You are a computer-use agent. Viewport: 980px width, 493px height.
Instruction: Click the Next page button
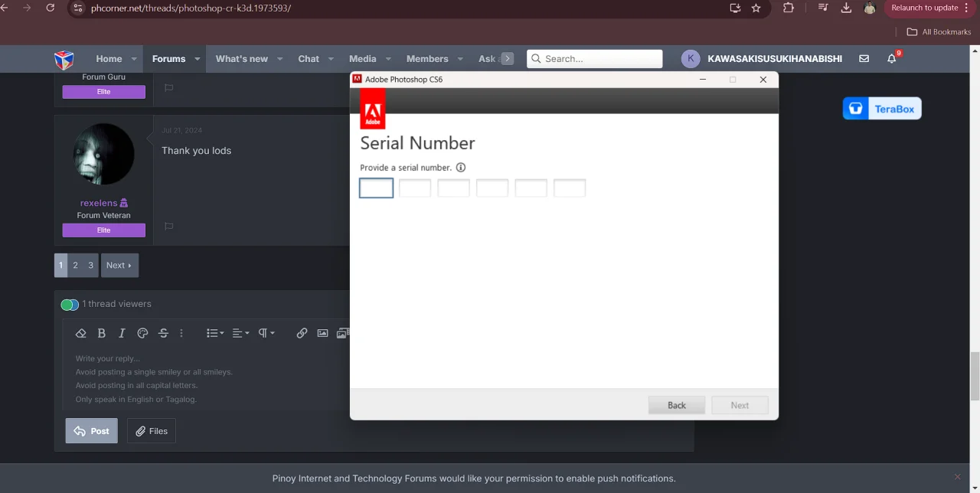pyautogui.click(x=119, y=265)
